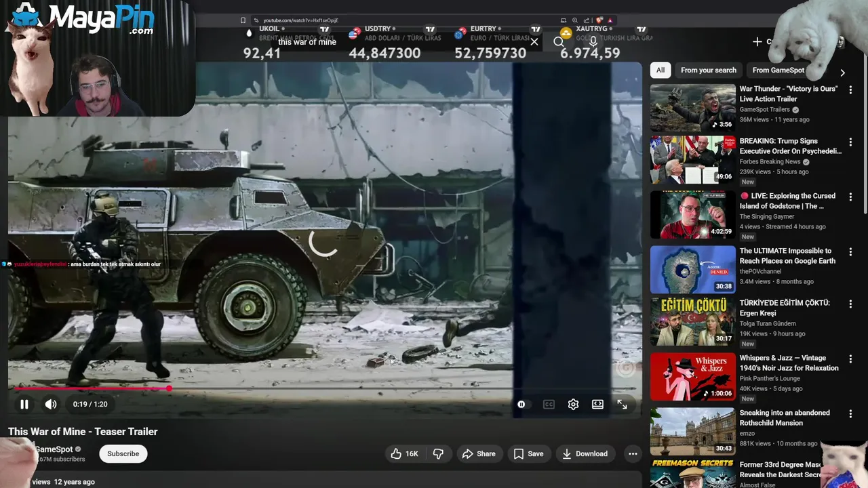View site information icon beside the URL

point(256,20)
